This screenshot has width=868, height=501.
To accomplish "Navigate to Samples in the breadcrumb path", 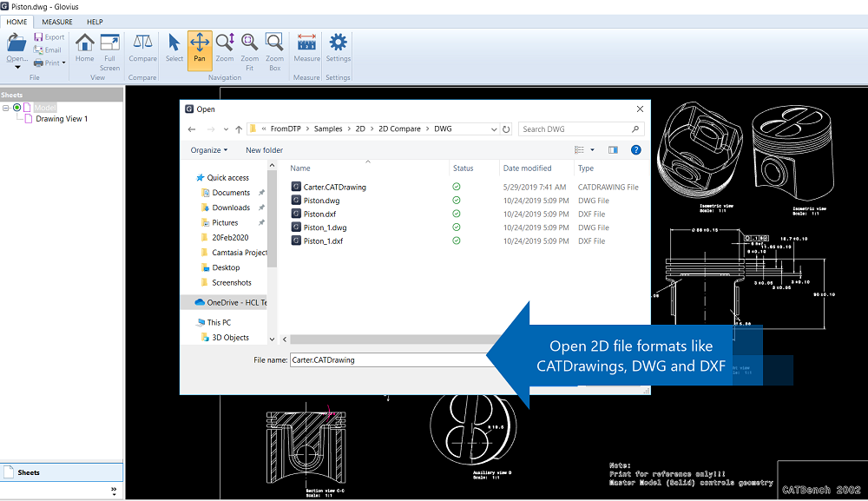I will coord(328,129).
